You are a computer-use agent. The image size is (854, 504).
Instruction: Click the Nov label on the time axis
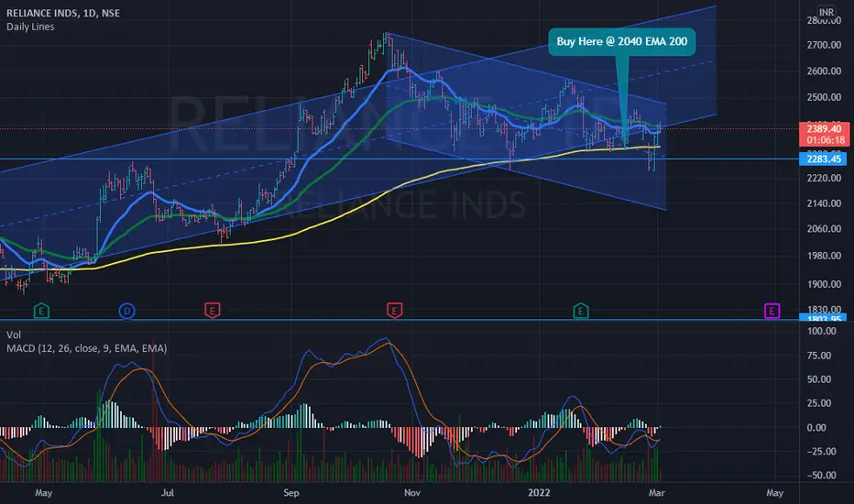pos(412,493)
